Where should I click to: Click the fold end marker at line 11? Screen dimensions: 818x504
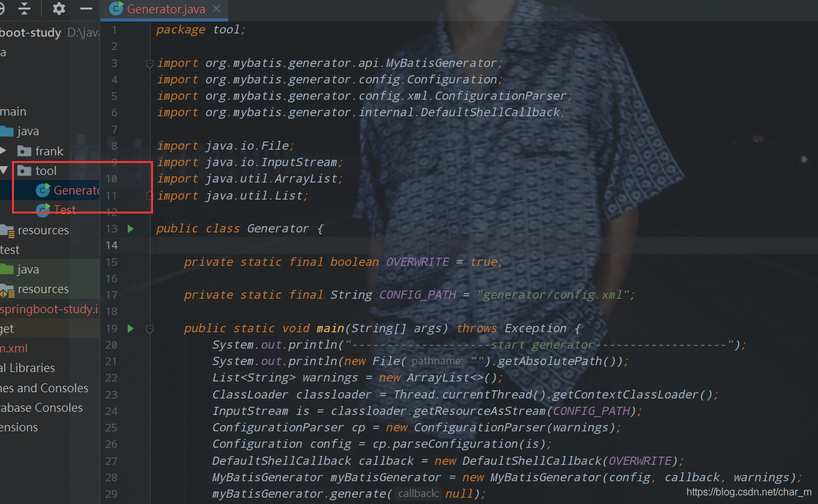click(x=150, y=196)
